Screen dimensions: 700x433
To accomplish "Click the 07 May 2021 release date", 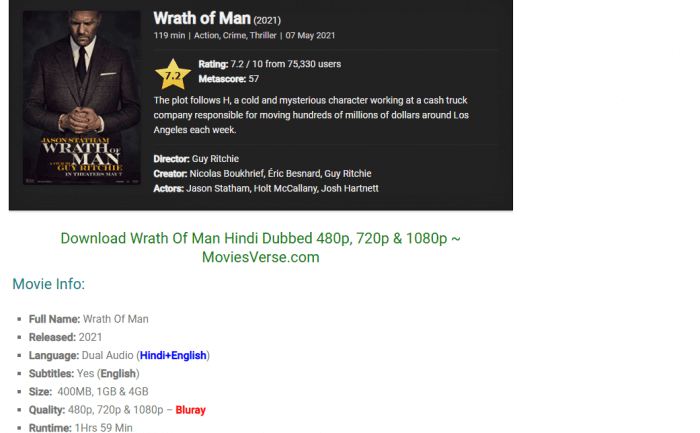I will point(310,36).
